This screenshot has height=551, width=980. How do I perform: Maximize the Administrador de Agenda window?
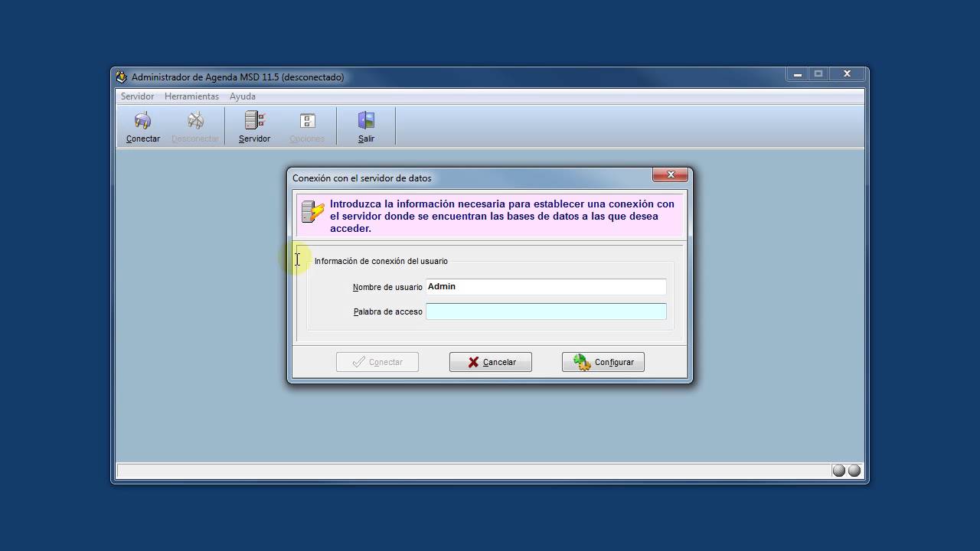coord(818,74)
